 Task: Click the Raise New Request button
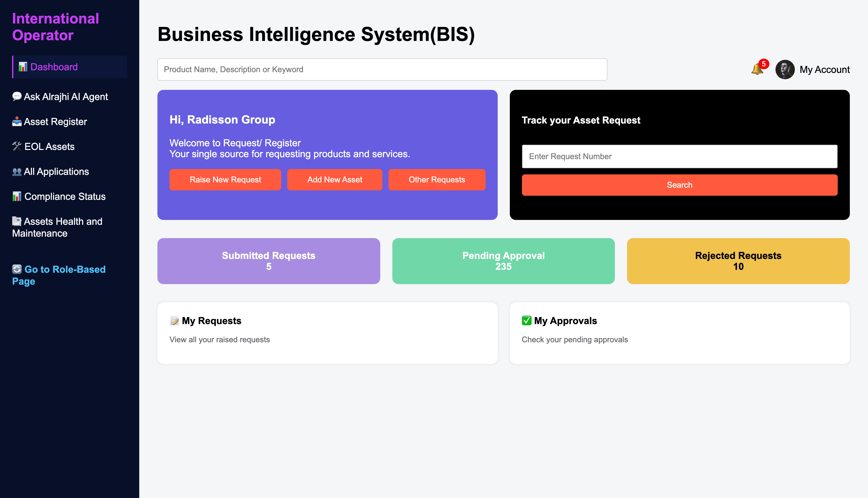tap(225, 179)
